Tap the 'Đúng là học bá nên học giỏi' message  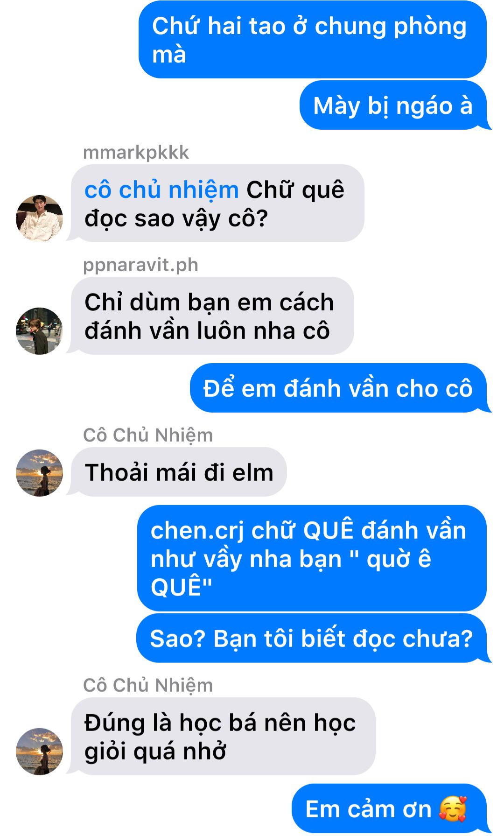(223, 736)
